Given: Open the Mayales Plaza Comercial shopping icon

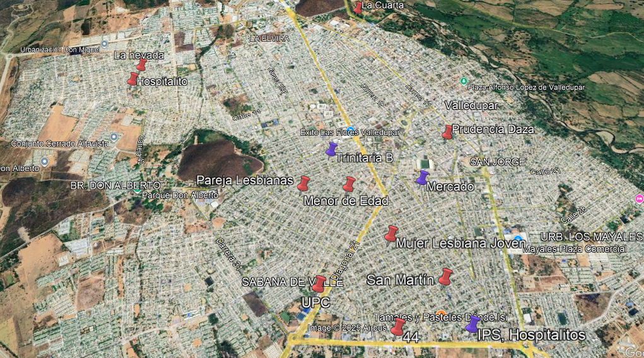Looking at the screenshot, I should click(x=518, y=242).
